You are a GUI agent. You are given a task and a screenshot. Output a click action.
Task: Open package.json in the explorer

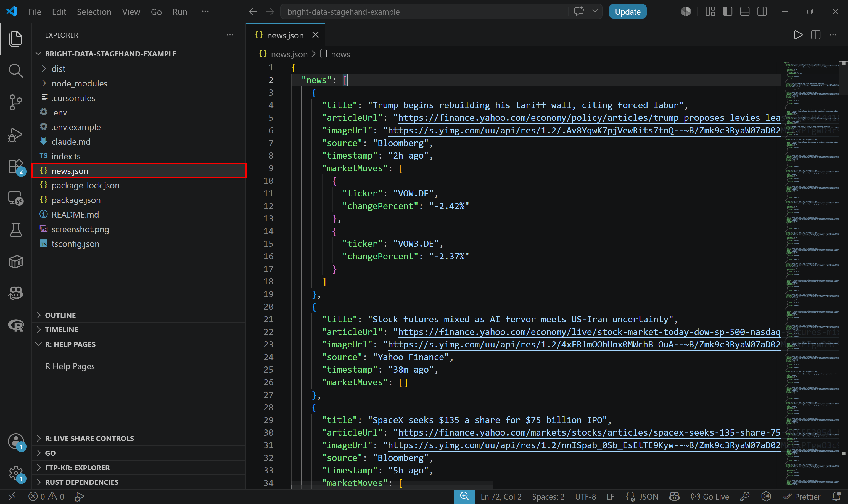point(139,200)
